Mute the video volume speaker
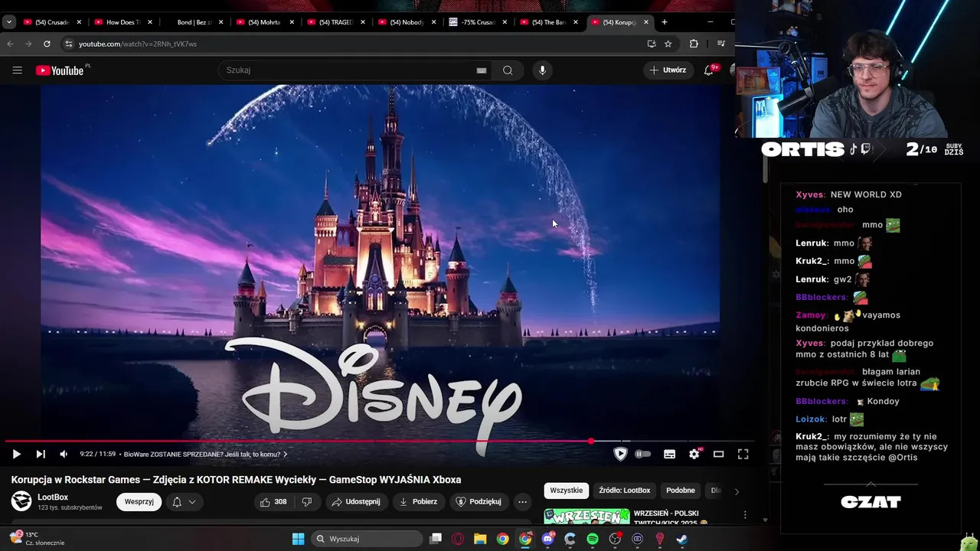 [64, 454]
